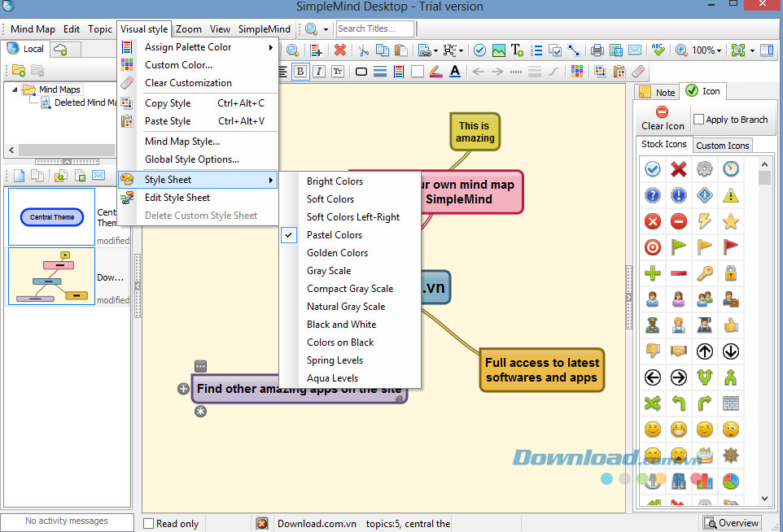The image size is (783, 532).
Task: Open the 100% zoom level dropdown
Action: coord(720,50)
